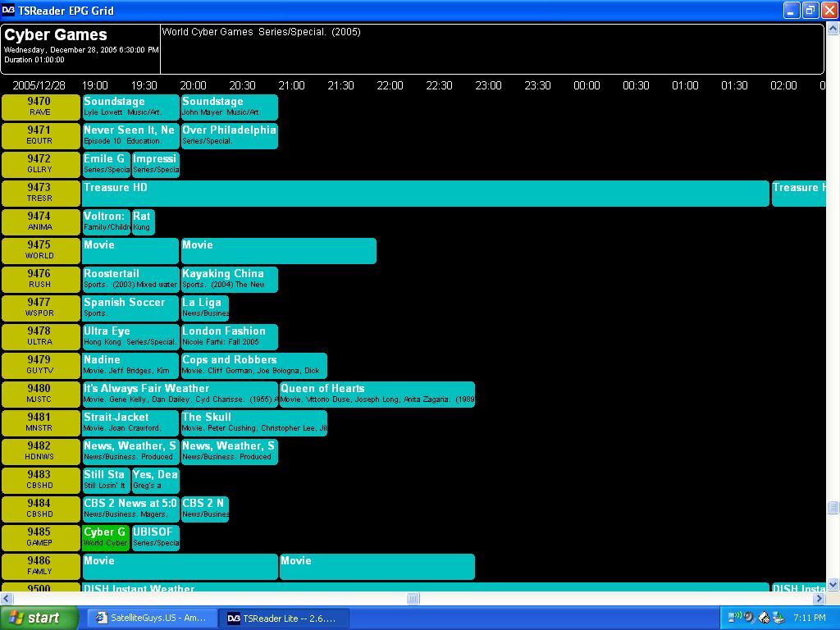Select channel 9479 GUYTV
Screen dimensions: 840x630
40,365
